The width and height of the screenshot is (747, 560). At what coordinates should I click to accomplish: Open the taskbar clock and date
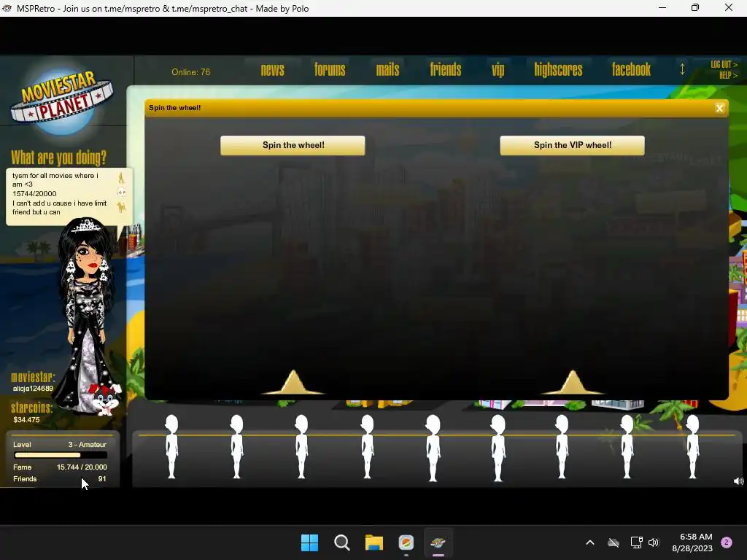692,542
